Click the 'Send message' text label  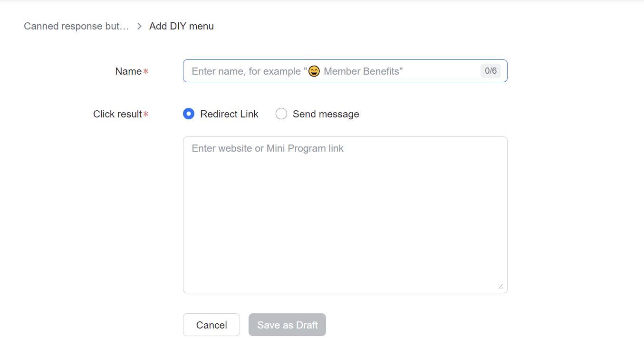[326, 114]
